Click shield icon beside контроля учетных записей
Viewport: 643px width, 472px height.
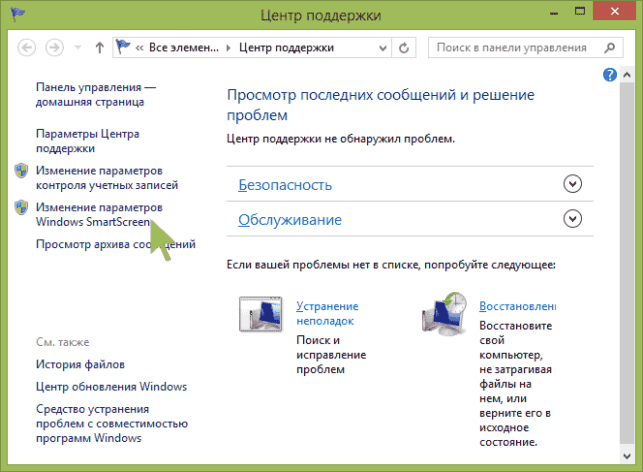(21, 171)
